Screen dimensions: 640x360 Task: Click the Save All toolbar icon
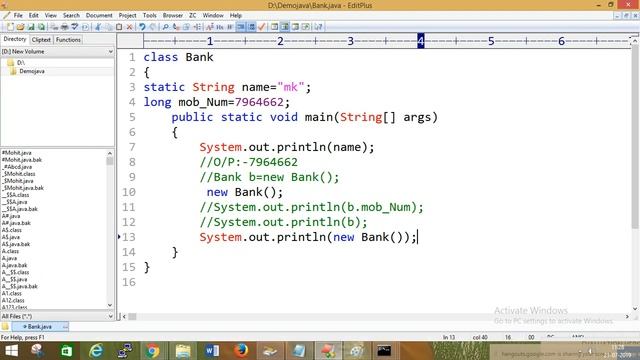click(41, 27)
